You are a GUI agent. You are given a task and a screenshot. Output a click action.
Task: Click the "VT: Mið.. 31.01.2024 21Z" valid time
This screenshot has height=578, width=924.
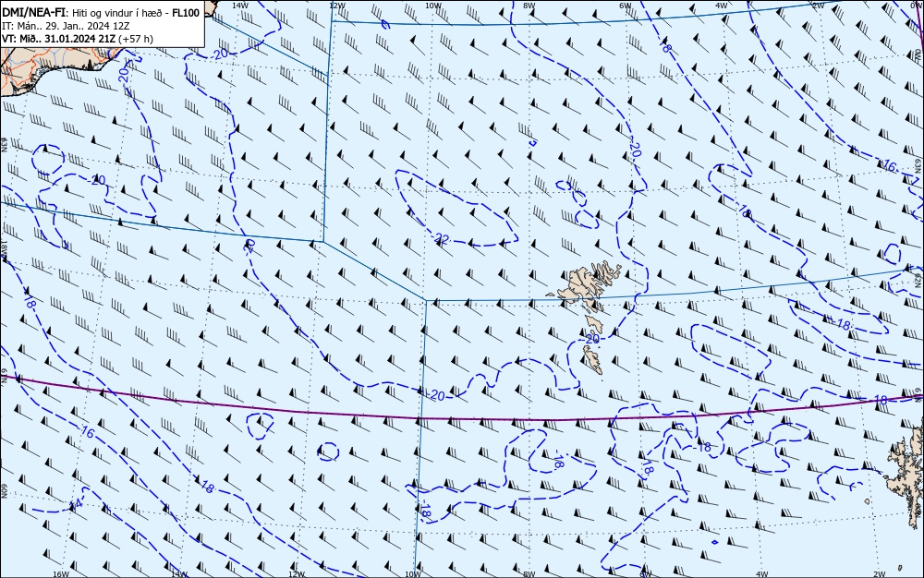[59, 39]
